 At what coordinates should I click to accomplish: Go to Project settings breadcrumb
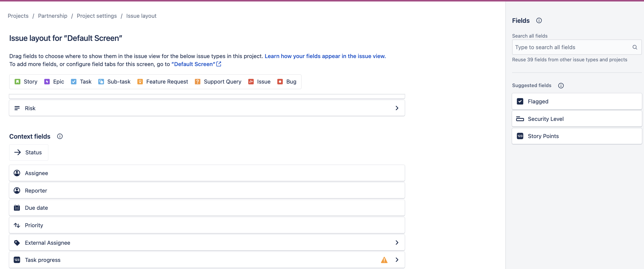point(97,16)
